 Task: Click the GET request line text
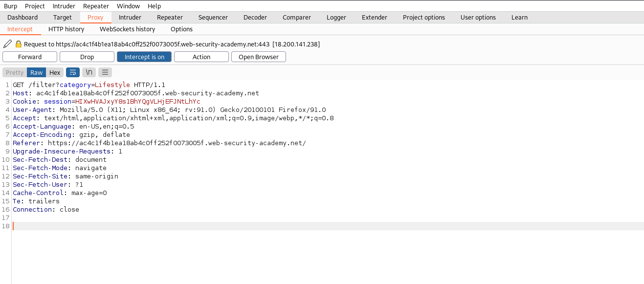[x=89, y=85]
